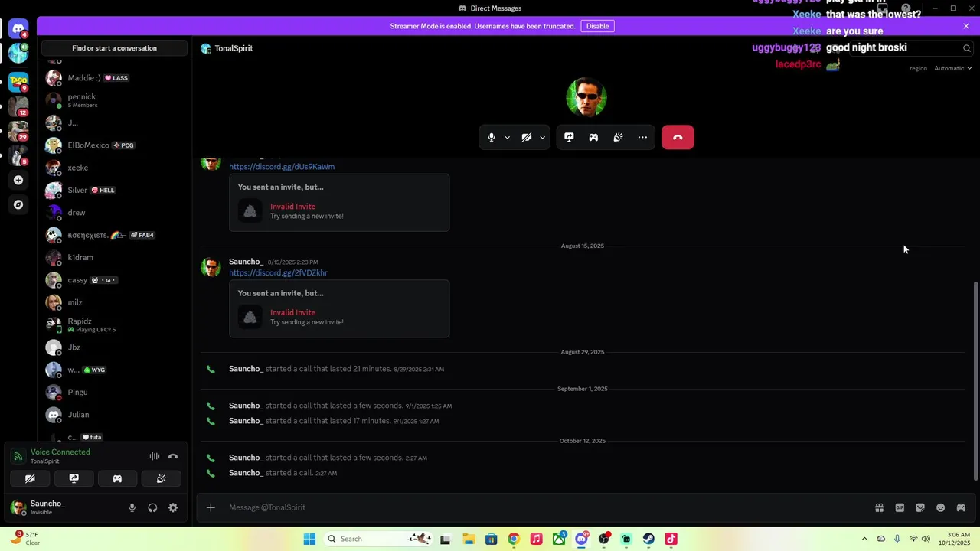
Task: Mute the microphone in the call controls
Action: click(492, 138)
